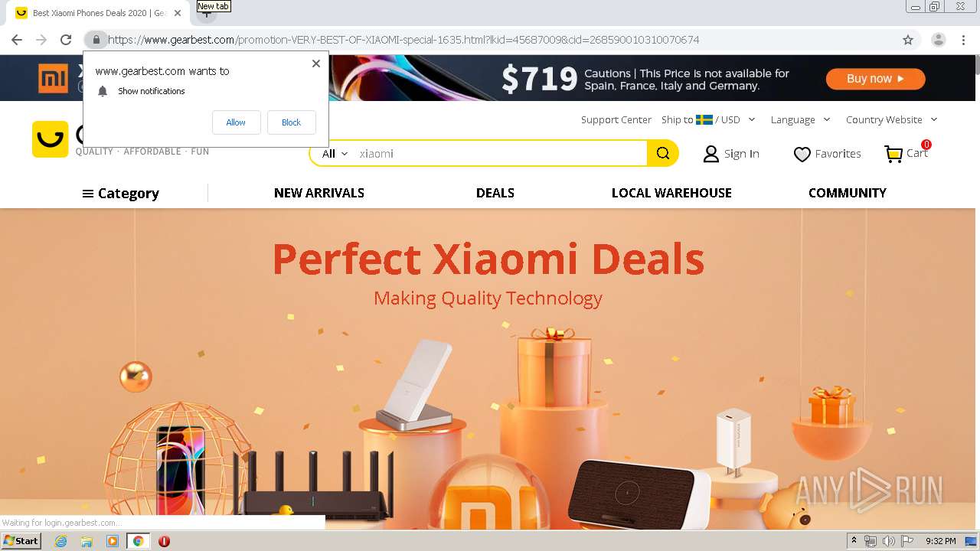
Task: Expand the Ship to / USD dropdown
Action: (708, 119)
